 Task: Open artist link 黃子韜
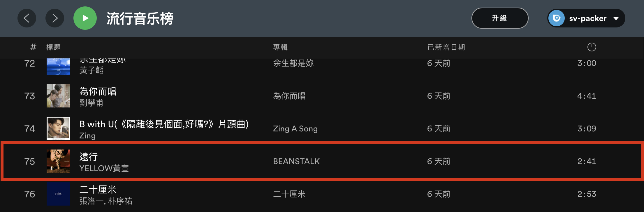point(92,70)
